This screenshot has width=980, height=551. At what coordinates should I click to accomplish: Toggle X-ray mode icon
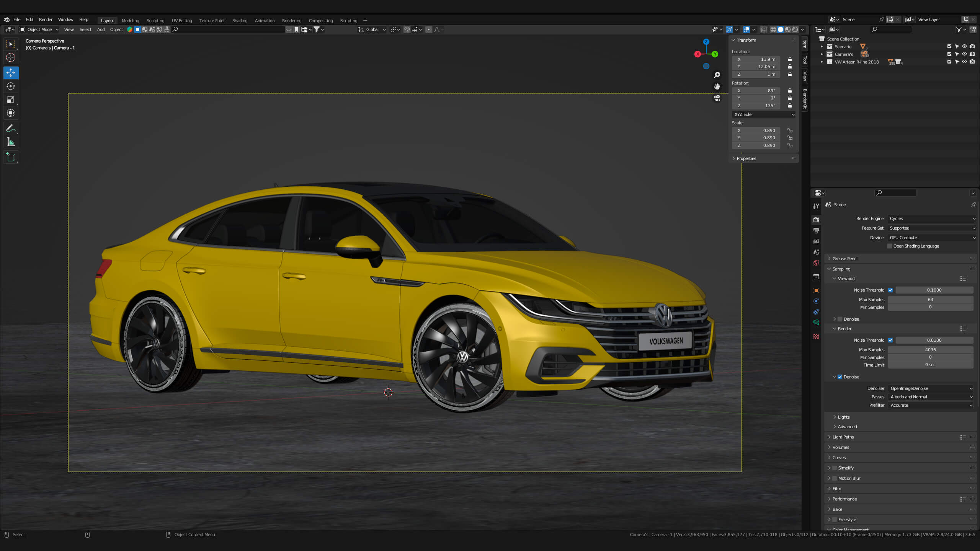[x=764, y=29]
